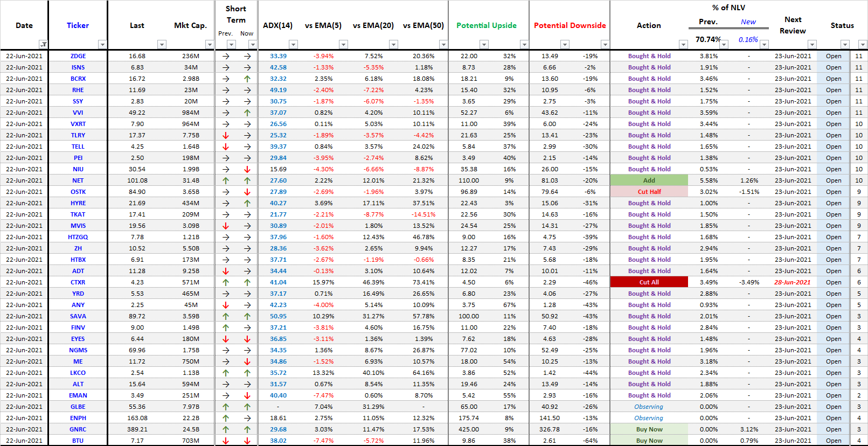Select the Open status cell for ZDGE
This screenshot has width=868, height=446.
(834, 56)
